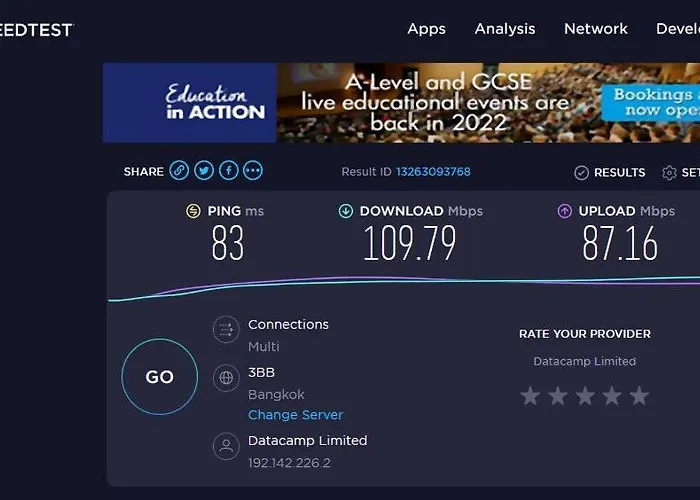Open settings via the gear icon
This screenshot has height=500, width=700.
click(669, 172)
